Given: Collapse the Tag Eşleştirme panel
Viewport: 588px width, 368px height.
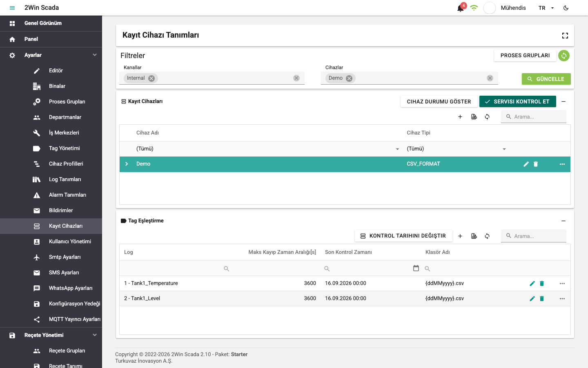Looking at the screenshot, I should [563, 221].
